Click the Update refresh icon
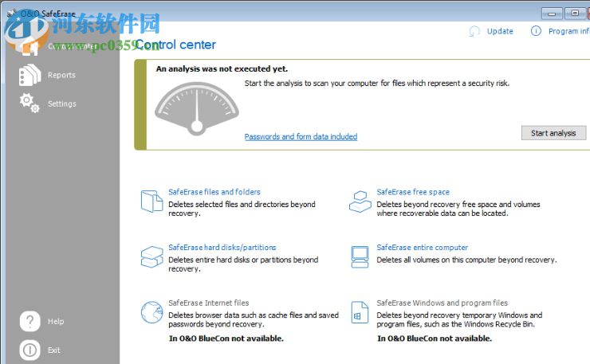Image resolution: width=590 pixels, height=364 pixels. pos(474,31)
